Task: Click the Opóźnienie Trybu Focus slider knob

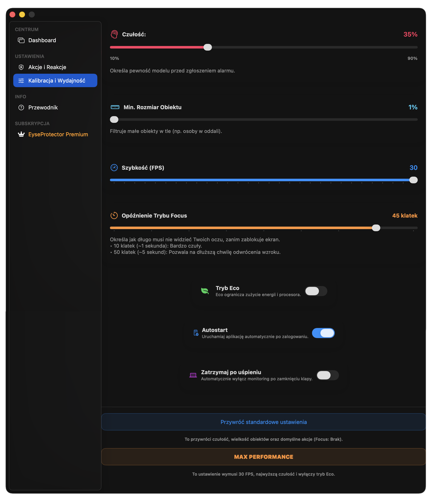Action: click(x=376, y=228)
